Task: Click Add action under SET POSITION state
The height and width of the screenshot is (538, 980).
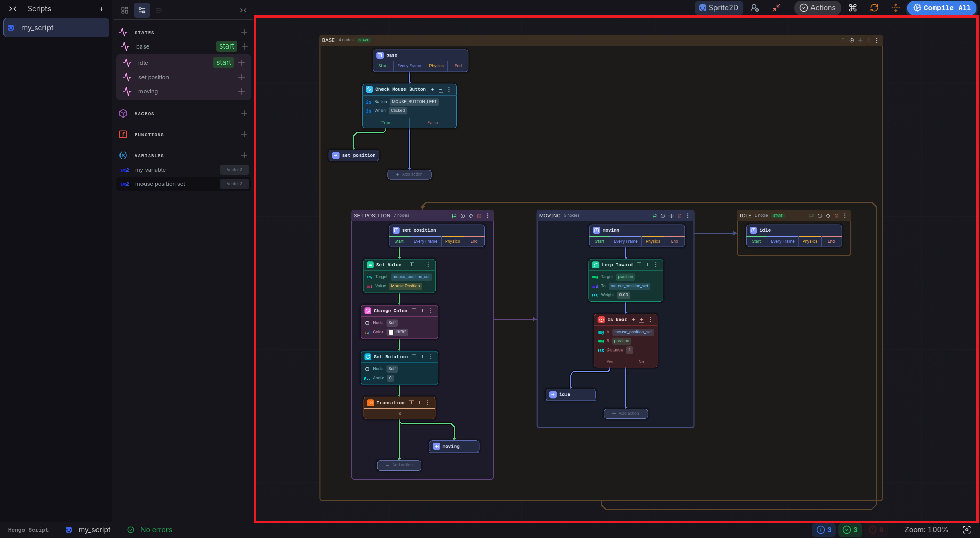Action: click(399, 465)
